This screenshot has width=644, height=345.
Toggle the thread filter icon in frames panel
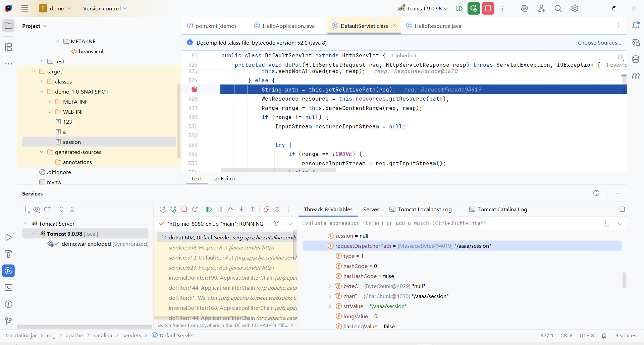click(276, 224)
